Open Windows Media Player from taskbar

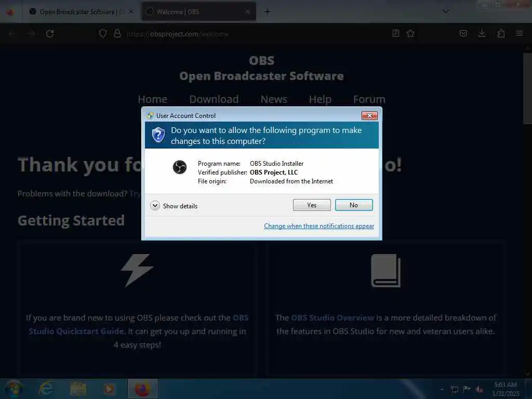[109, 389]
